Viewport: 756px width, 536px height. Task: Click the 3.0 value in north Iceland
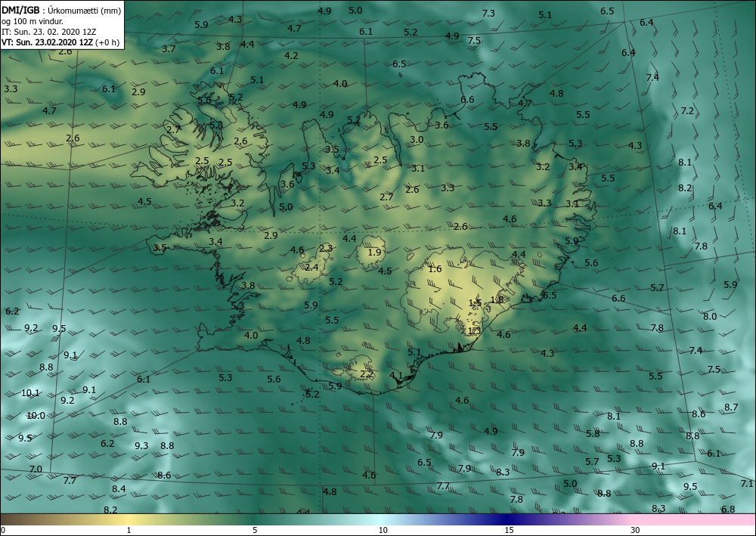(417, 140)
